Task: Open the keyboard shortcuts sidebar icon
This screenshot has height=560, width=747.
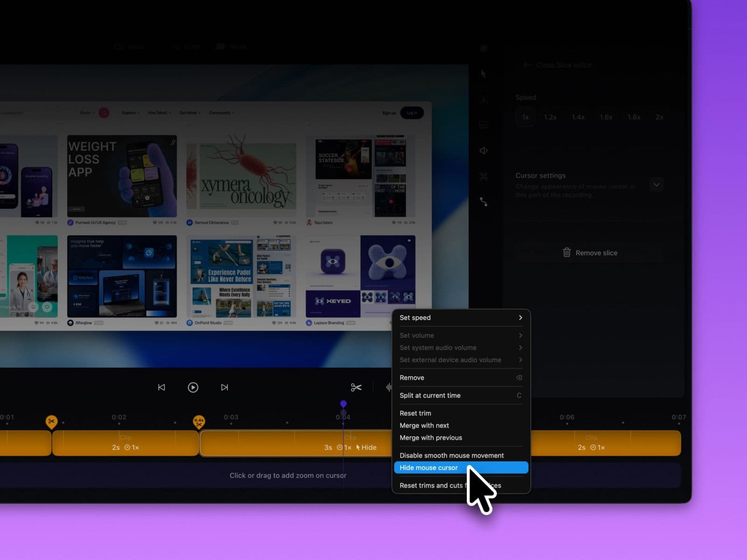Action: tap(484, 176)
